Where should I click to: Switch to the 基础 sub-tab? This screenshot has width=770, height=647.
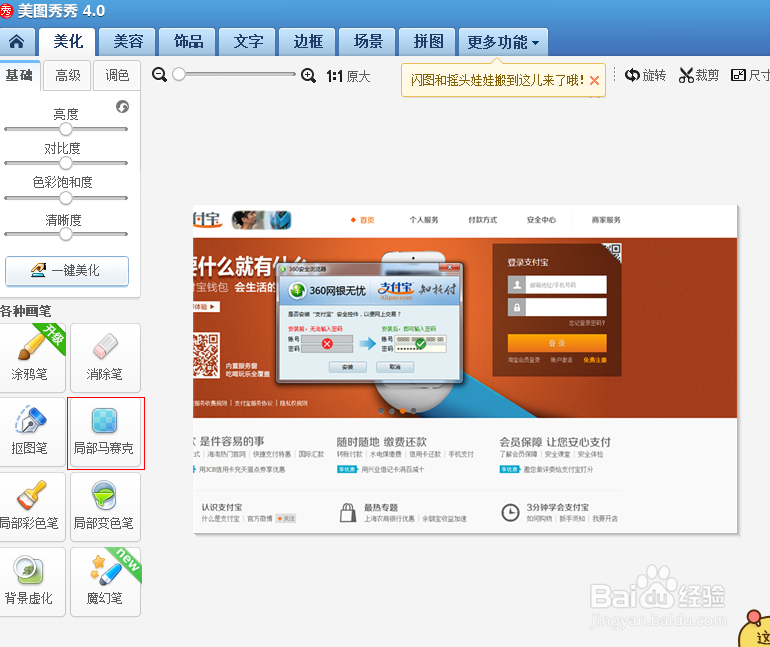(19, 75)
